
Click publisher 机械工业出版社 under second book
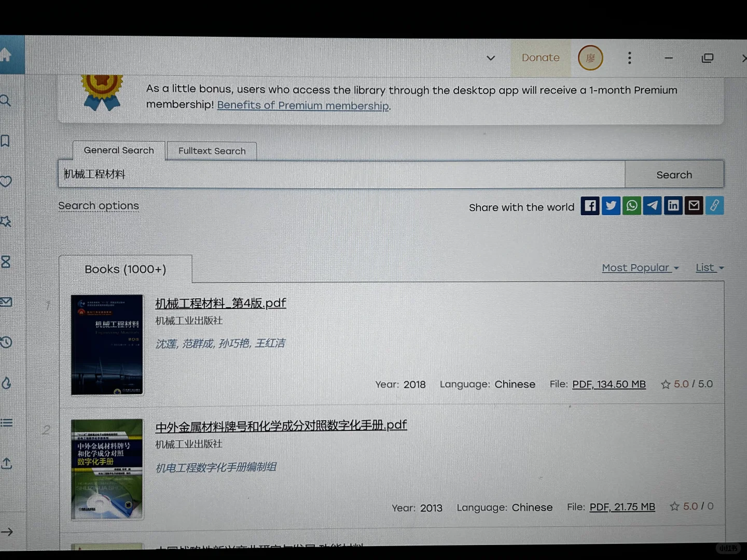pos(189,444)
